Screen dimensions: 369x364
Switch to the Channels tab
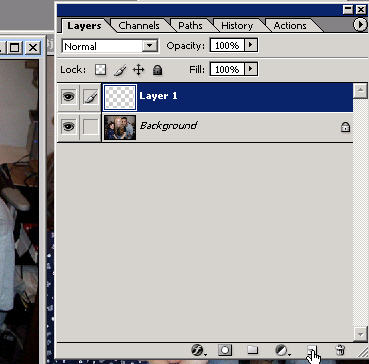point(139,26)
